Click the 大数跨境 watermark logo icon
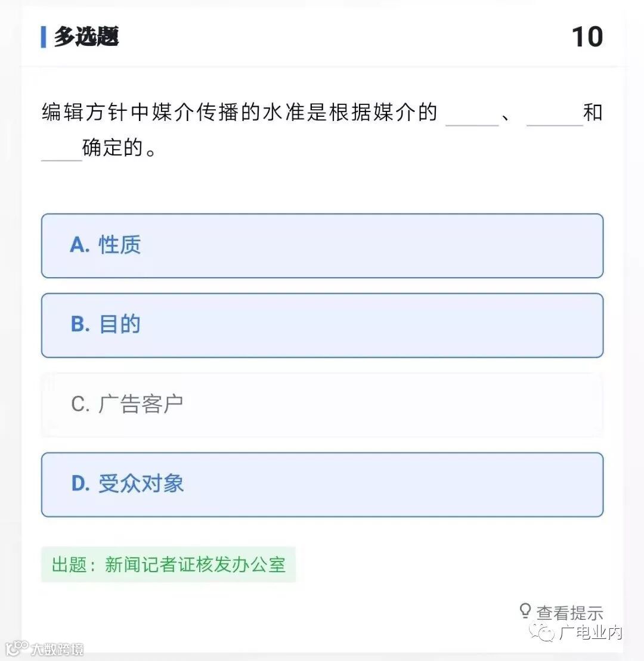 [x=16, y=648]
